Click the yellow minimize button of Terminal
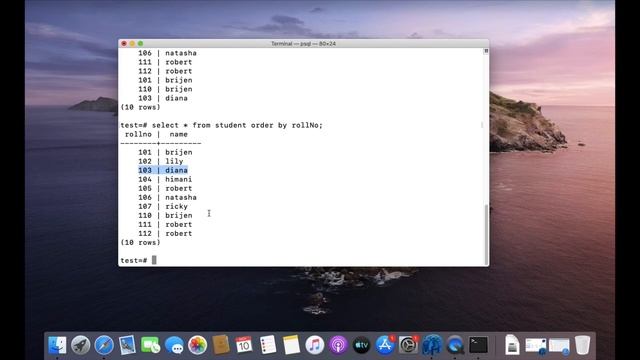This screenshot has width=640, height=360. [132, 43]
